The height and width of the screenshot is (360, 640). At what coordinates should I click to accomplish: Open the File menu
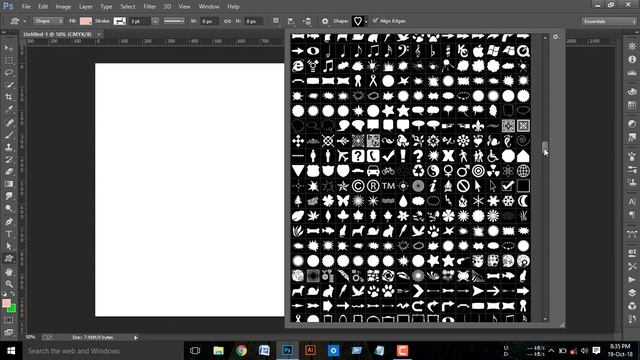(x=26, y=7)
